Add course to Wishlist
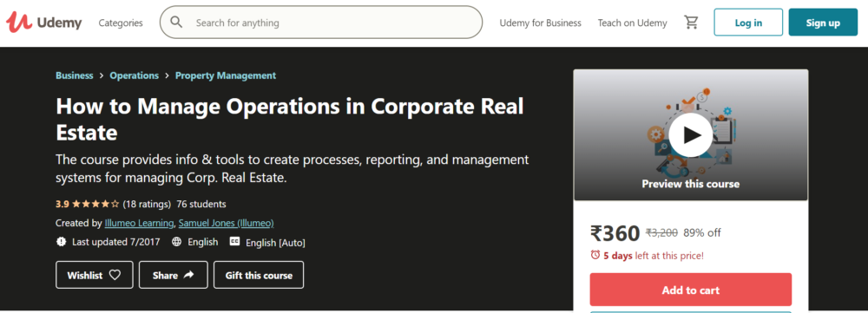This screenshot has height=313, width=868. 94,275
